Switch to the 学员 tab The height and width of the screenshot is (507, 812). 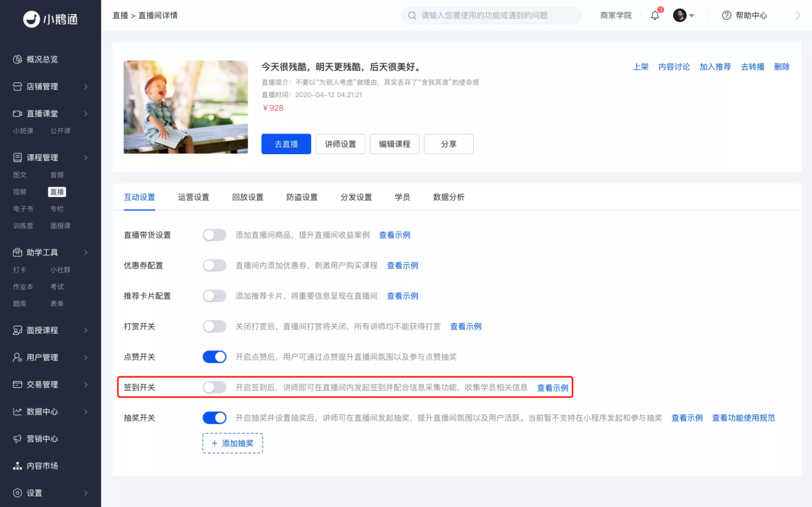point(402,198)
